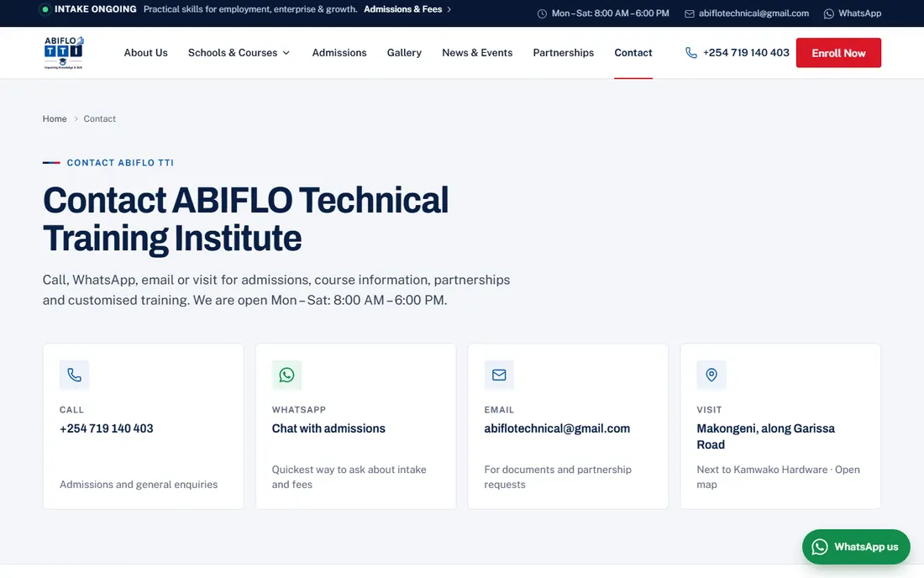This screenshot has height=578, width=924.
Task: Click the clock icon beside opening hours
Action: click(542, 13)
